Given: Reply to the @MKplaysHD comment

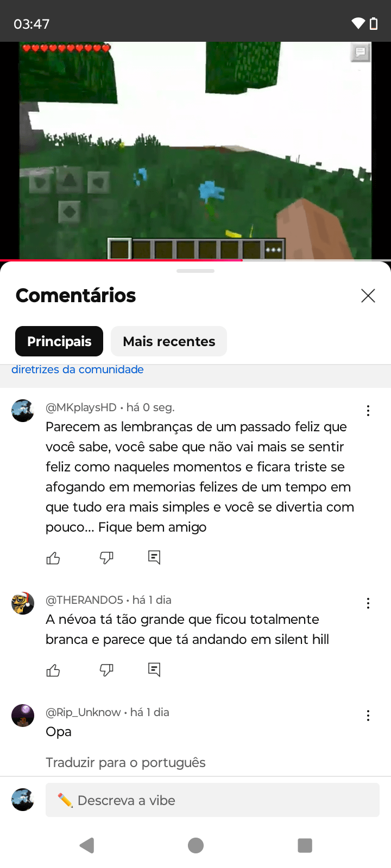Looking at the screenshot, I should (x=154, y=557).
